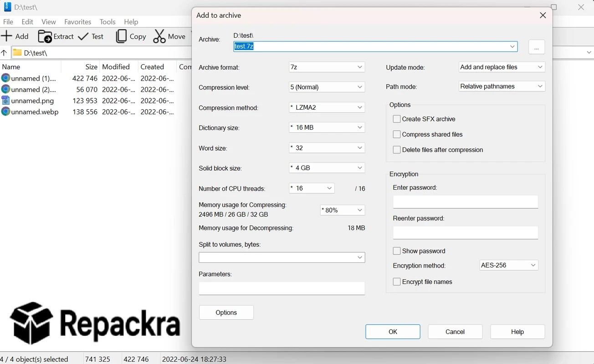The height and width of the screenshot is (364, 594).
Task: Expand the main window address bar dropdown
Action: tap(589, 53)
